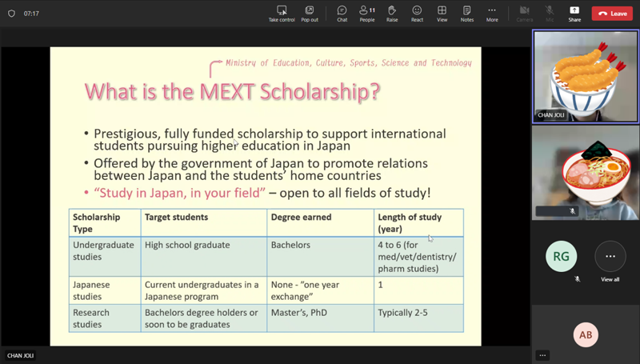This screenshot has height=364, width=640.
Task: Click the slide title MEXT Scholarship
Action: click(232, 91)
